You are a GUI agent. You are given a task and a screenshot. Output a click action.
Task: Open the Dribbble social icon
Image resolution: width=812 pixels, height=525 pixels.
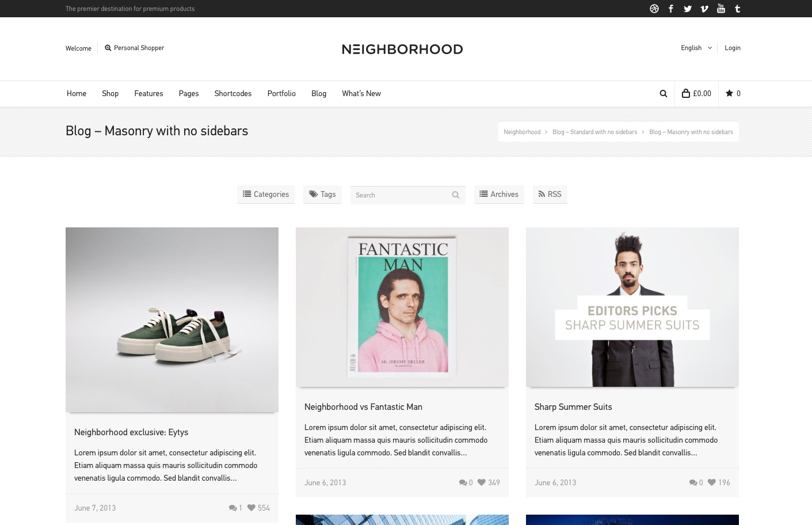click(654, 9)
